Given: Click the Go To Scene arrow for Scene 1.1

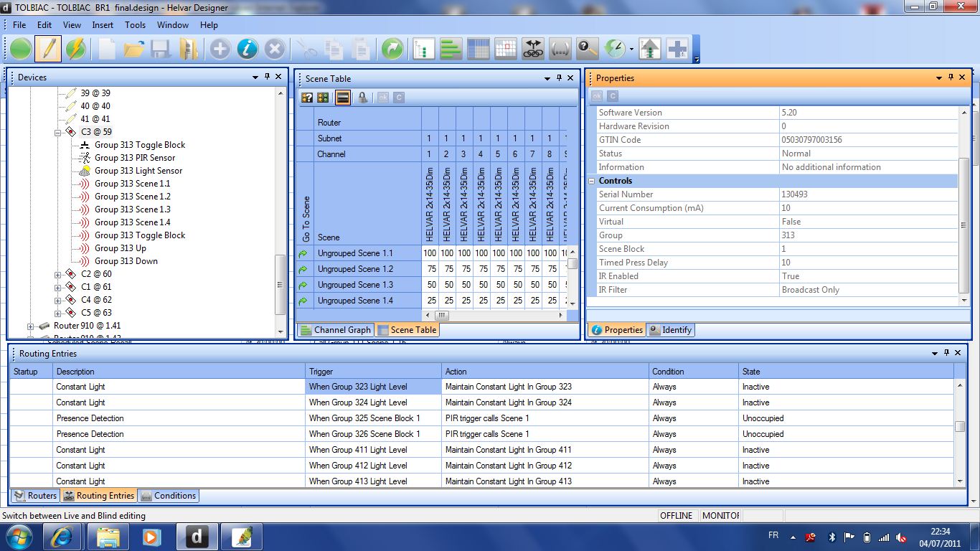Looking at the screenshot, I should click(303, 253).
